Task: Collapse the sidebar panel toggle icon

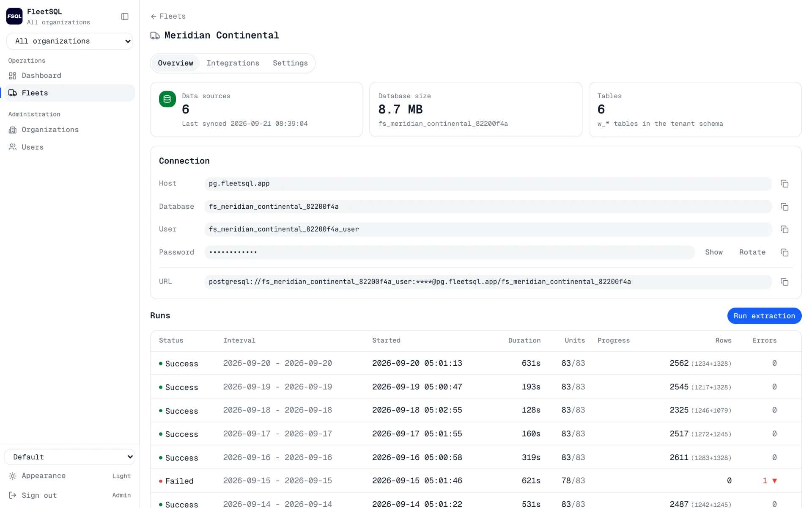Action: tap(125, 17)
